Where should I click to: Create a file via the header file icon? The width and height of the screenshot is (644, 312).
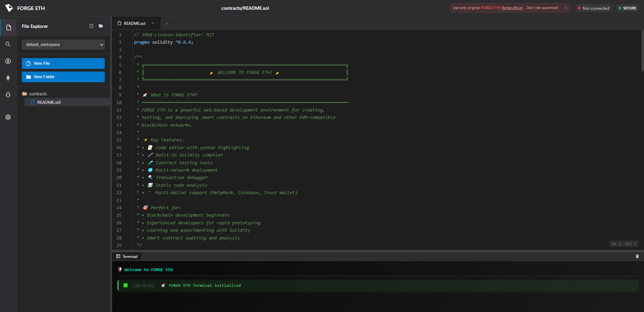pos(91,26)
